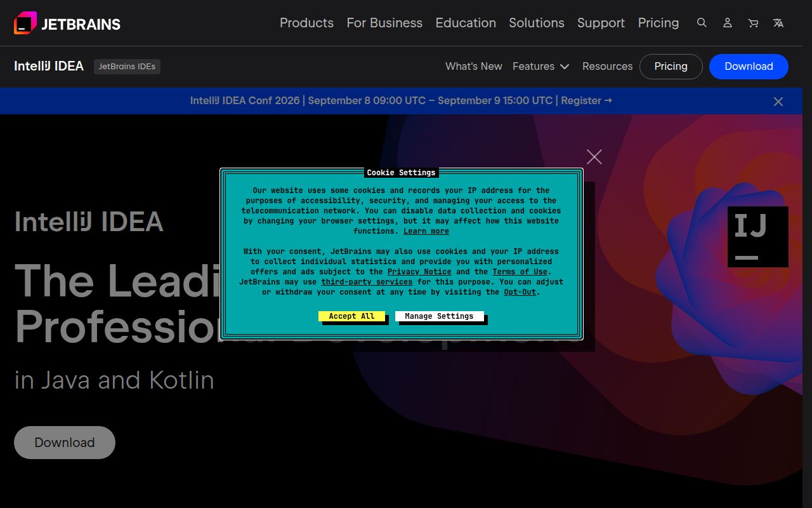Screen dimensions: 812x508
Task: Click the blue Download button
Action: (749, 66)
